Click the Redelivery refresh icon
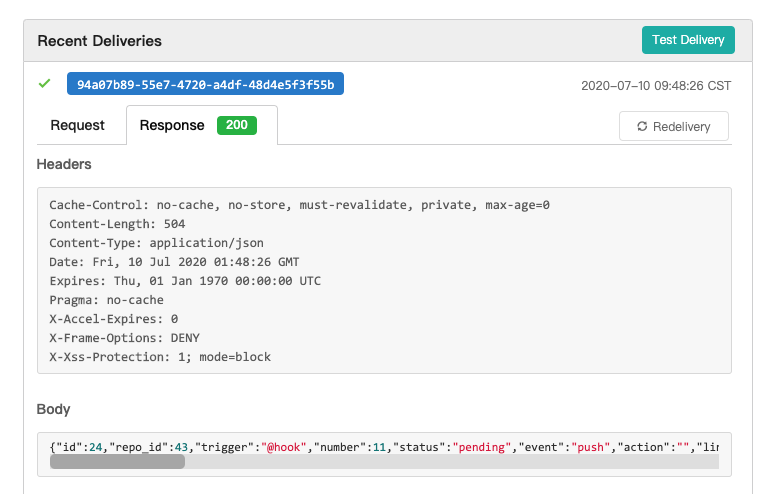 pos(642,126)
